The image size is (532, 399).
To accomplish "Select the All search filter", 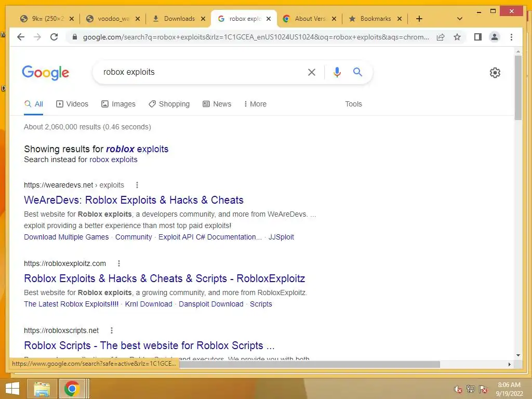I will point(34,104).
